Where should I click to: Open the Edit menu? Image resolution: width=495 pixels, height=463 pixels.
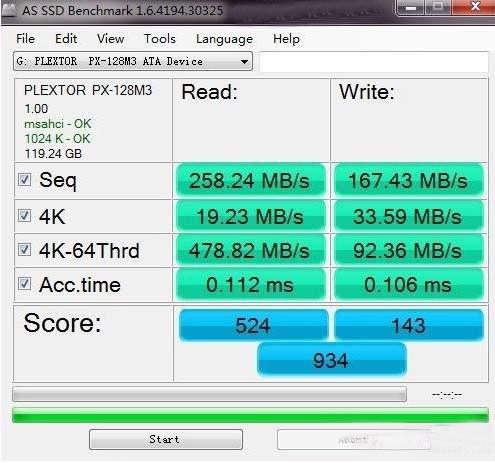point(66,39)
